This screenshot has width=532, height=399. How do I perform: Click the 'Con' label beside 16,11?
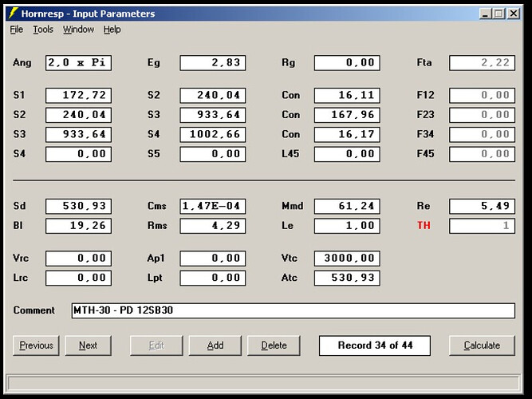click(x=291, y=95)
